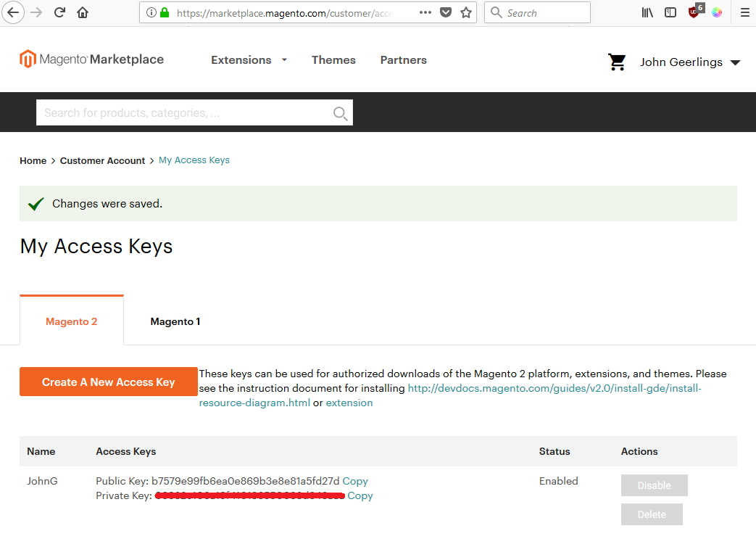
Task: Click the Status column header
Action: coord(554,452)
